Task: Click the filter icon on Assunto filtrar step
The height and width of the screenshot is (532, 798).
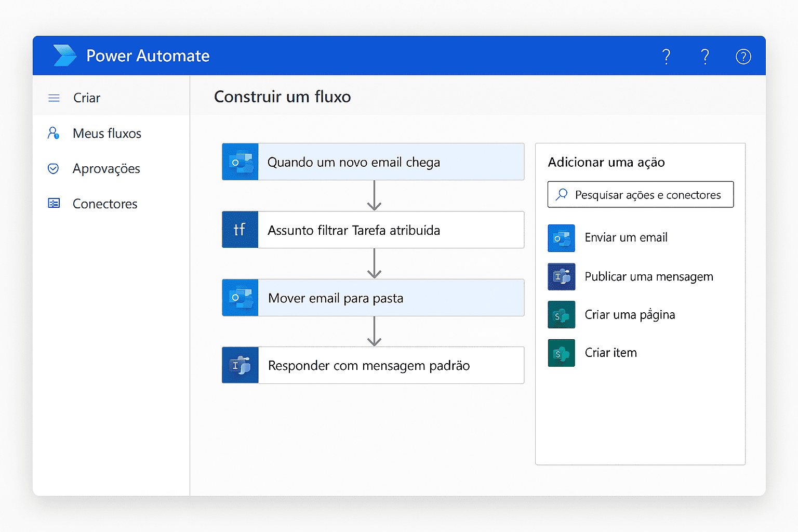Action: pyautogui.click(x=240, y=230)
